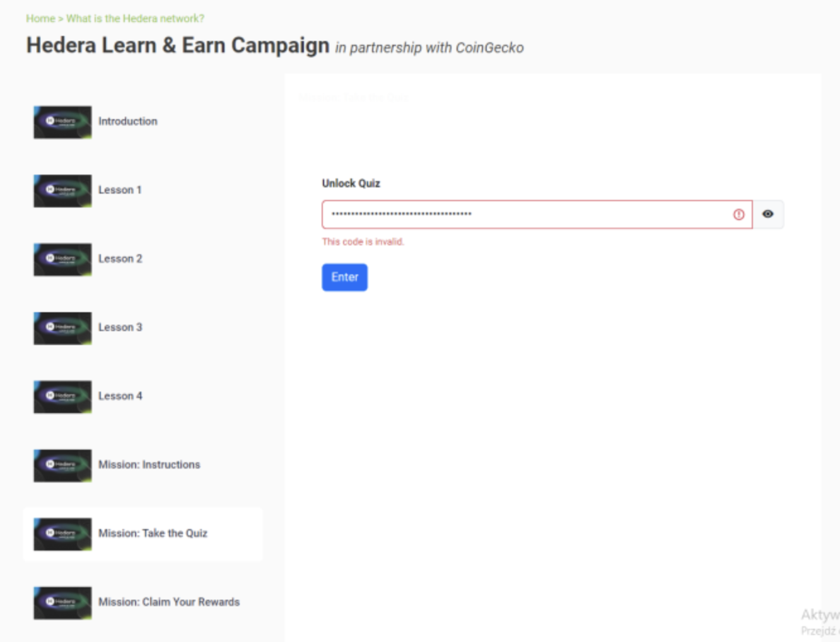Go to Lesson 2 label
This screenshot has height=642, width=840.
coord(120,259)
